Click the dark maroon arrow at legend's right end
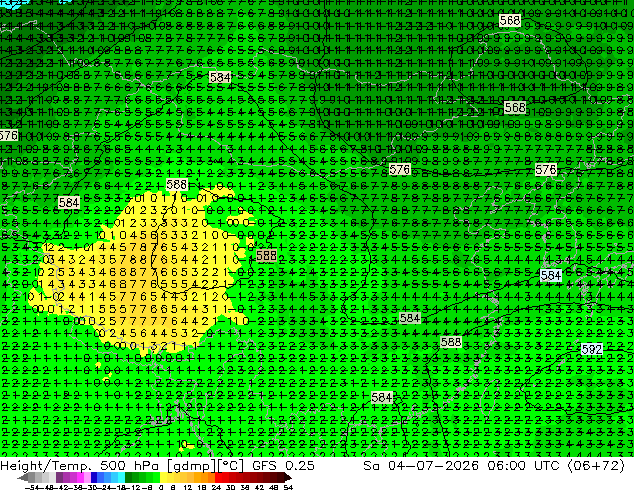634x490 pixels. point(288,477)
